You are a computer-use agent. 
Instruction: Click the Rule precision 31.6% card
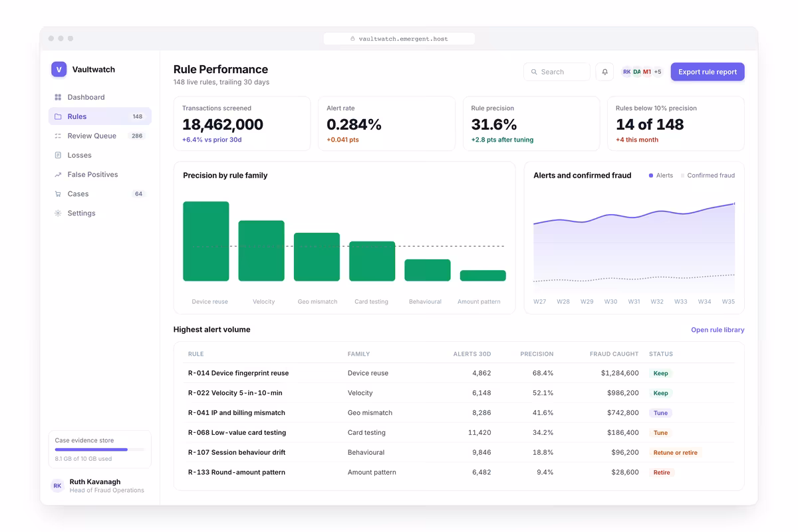click(x=531, y=124)
